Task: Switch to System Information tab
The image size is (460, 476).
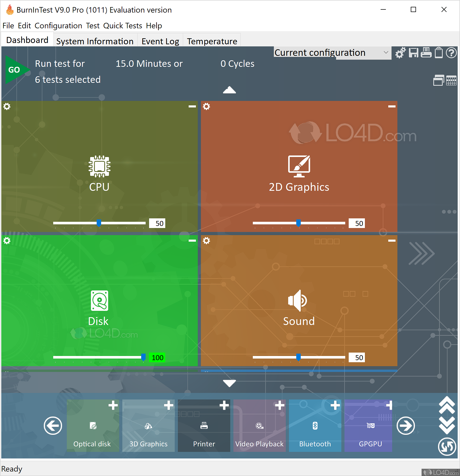Action: tap(95, 41)
